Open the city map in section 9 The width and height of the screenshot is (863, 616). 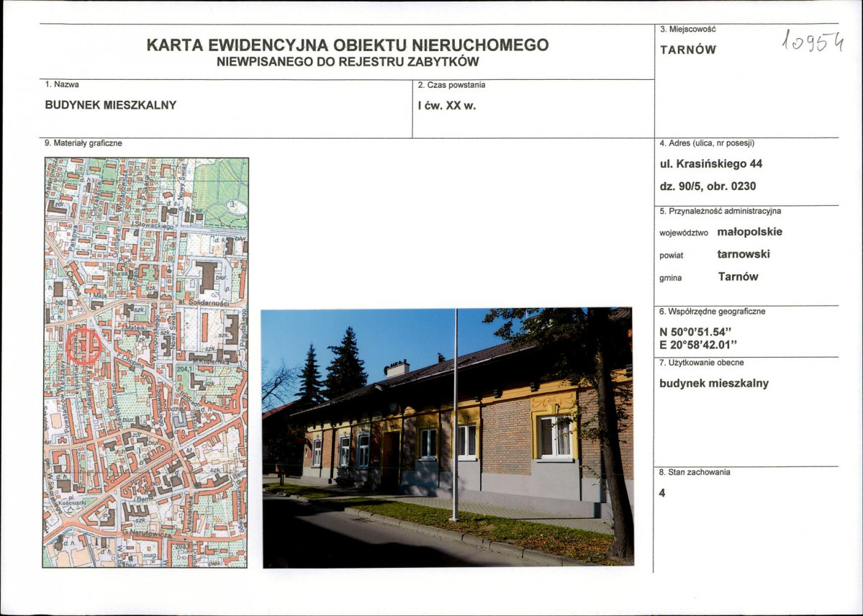(144, 360)
